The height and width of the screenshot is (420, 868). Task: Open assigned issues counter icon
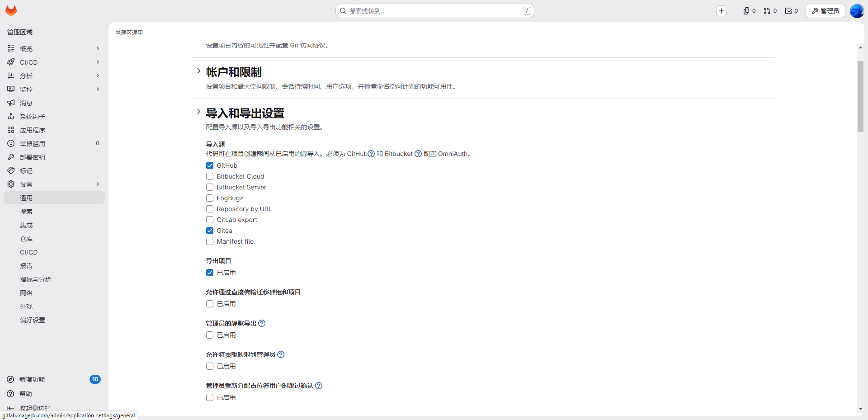click(x=750, y=11)
